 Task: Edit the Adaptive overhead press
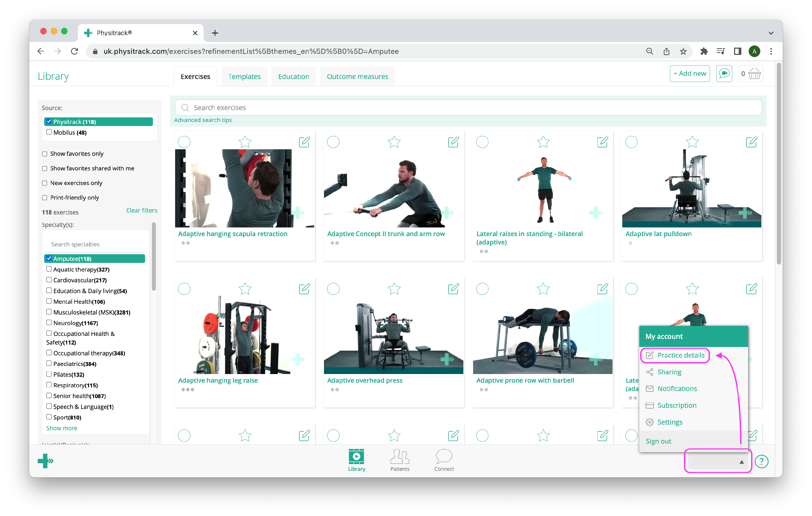453,289
